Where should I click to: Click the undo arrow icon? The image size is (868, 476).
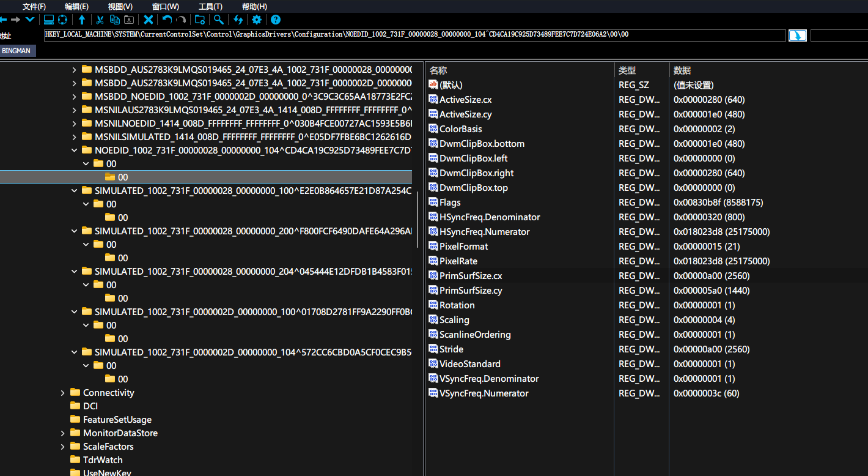coord(166,20)
